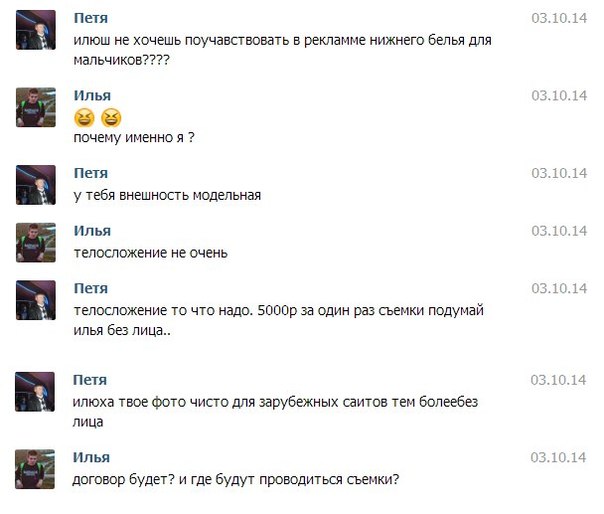
Task: Click Илья's avatar next to "почему именно я ?"
Action: click(x=35, y=107)
